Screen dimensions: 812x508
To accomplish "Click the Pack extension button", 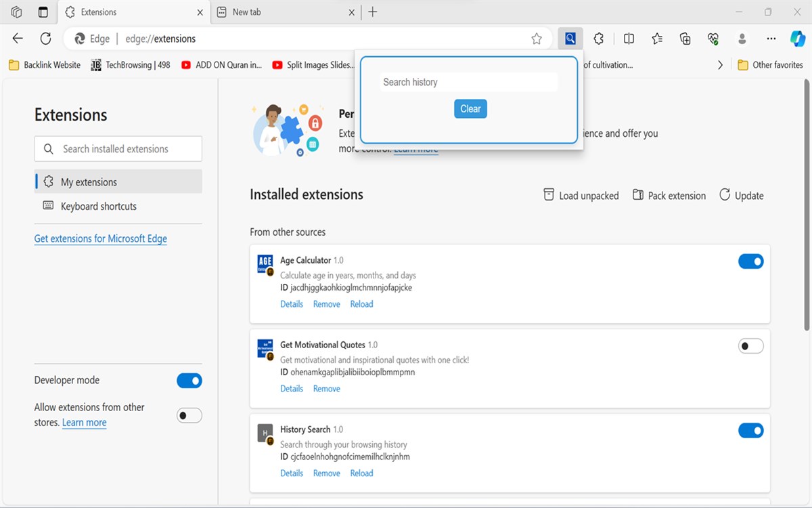I will (x=669, y=196).
